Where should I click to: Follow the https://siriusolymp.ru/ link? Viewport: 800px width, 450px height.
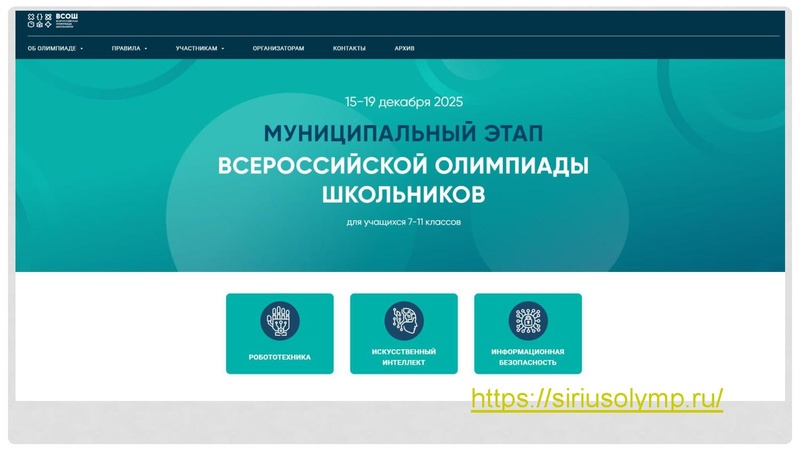597,398
